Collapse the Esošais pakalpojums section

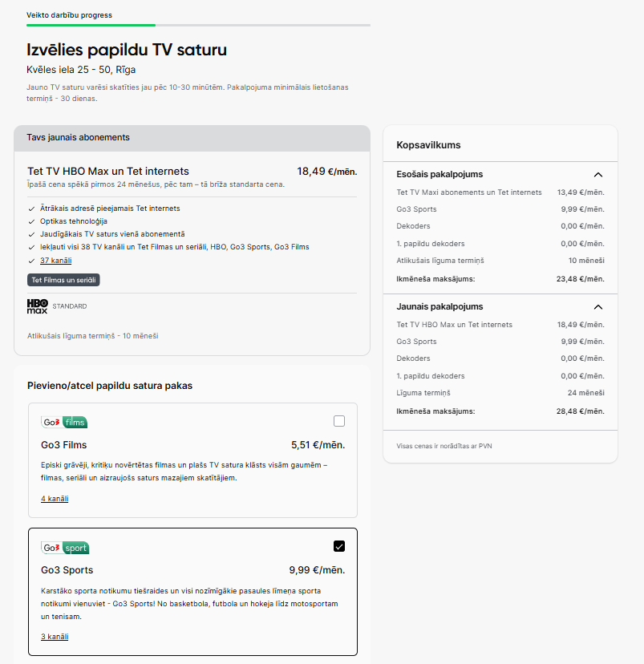click(597, 174)
